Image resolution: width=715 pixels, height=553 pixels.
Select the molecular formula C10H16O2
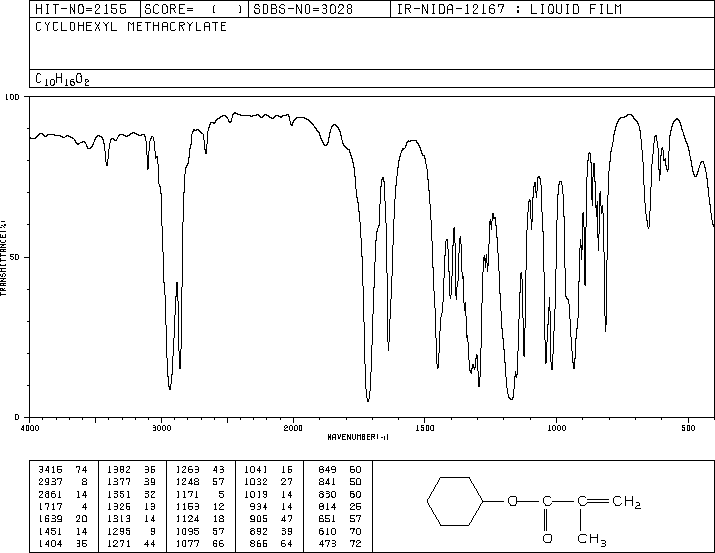(62, 79)
